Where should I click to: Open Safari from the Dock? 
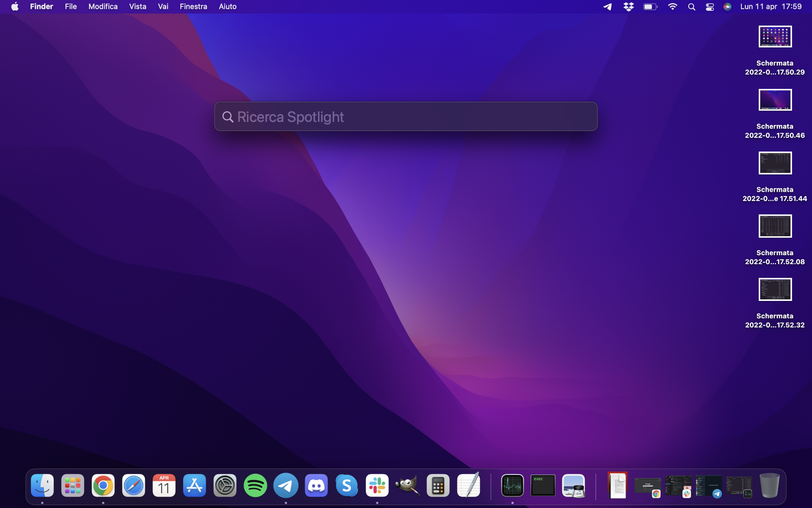point(134,486)
